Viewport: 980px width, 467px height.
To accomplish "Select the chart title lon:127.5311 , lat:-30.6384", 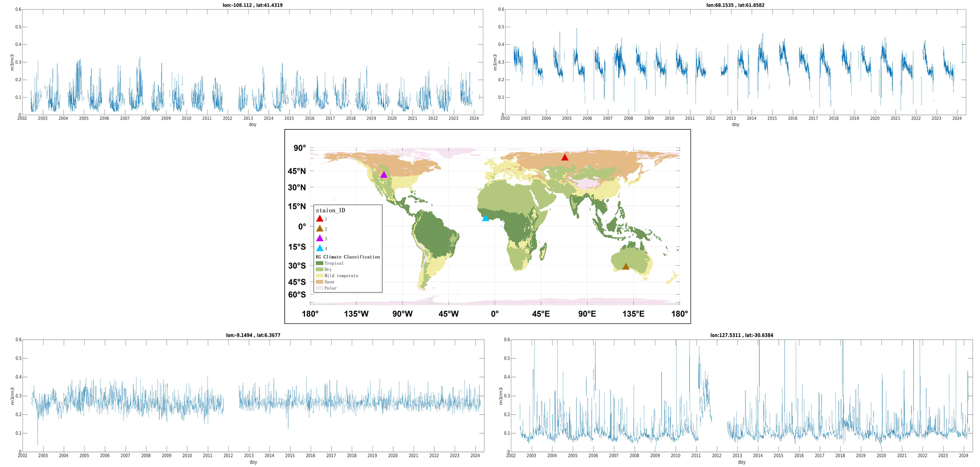I will (742, 335).
